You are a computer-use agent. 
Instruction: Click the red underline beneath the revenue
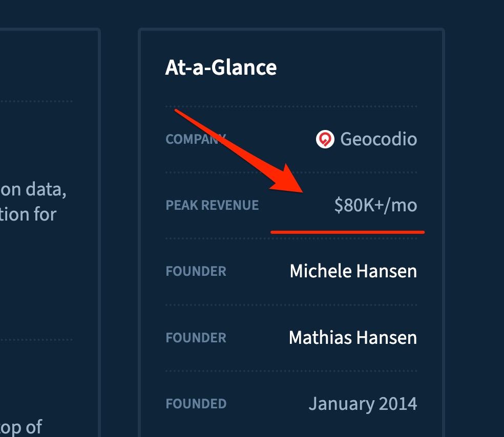347,232
